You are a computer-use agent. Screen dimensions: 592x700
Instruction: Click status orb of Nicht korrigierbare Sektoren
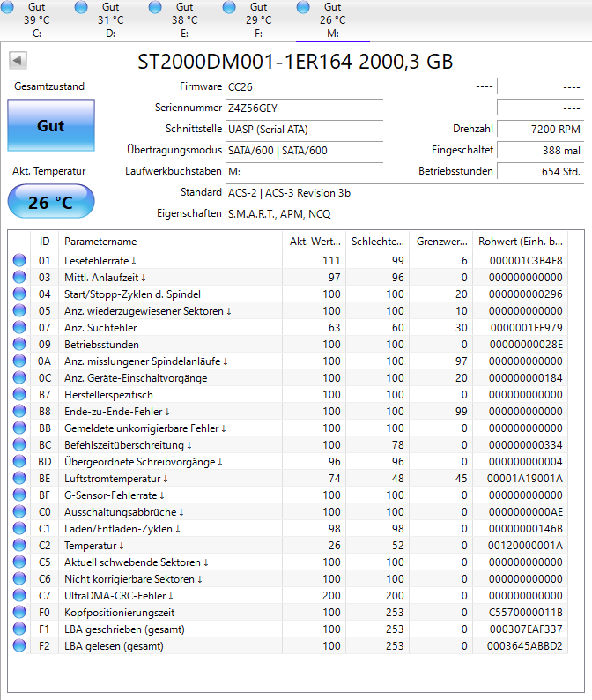[19, 578]
